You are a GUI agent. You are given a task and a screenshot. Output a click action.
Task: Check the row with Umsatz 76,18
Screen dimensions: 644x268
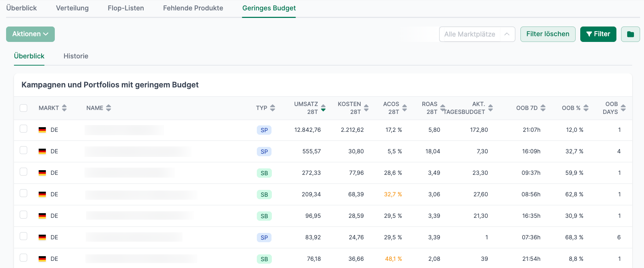tap(24, 258)
